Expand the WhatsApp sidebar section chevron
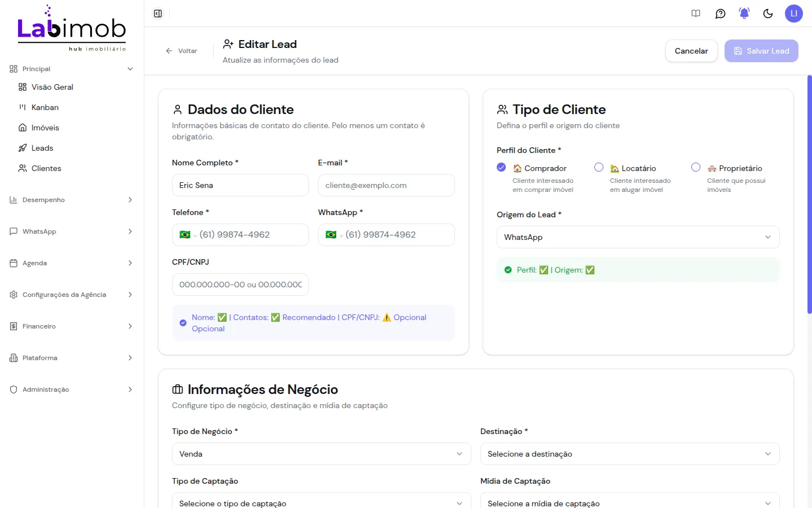Viewport: 812px width, 508px height. point(130,231)
